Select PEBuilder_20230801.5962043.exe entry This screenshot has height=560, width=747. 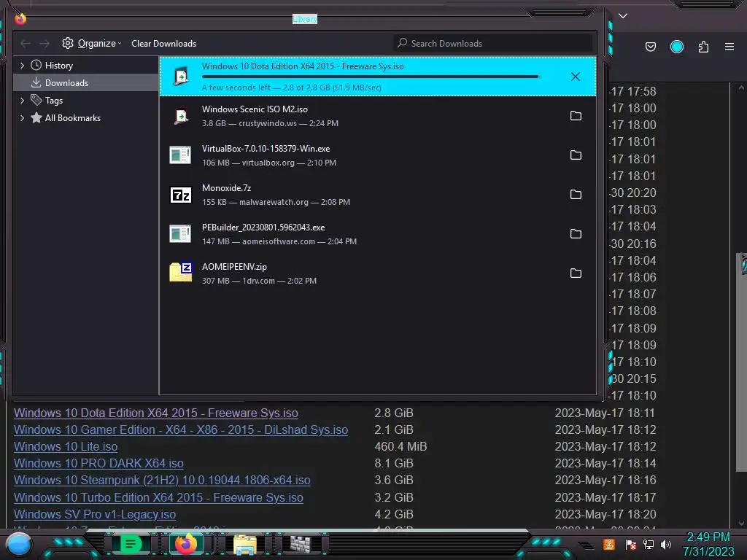click(378, 234)
